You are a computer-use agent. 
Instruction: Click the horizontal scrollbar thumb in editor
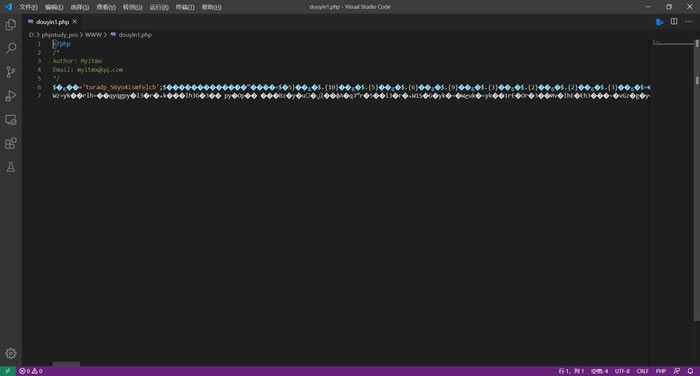tap(66, 364)
